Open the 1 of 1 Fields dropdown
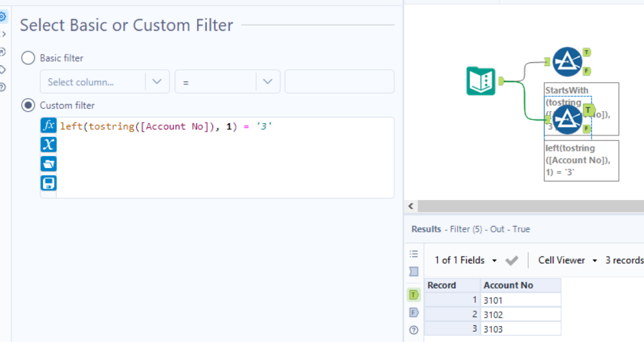The height and width of the screenshot is (342, 644). point(466,260)
